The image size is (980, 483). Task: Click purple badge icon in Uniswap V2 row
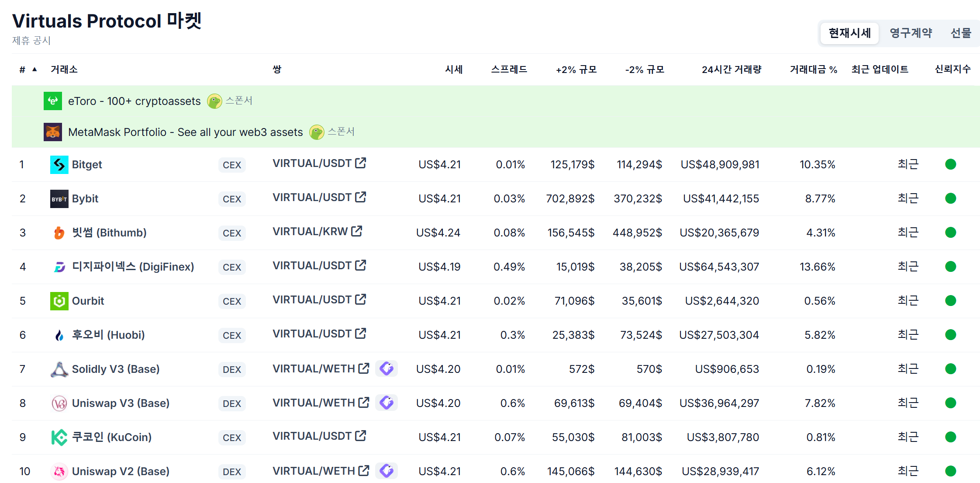(386, 471)
